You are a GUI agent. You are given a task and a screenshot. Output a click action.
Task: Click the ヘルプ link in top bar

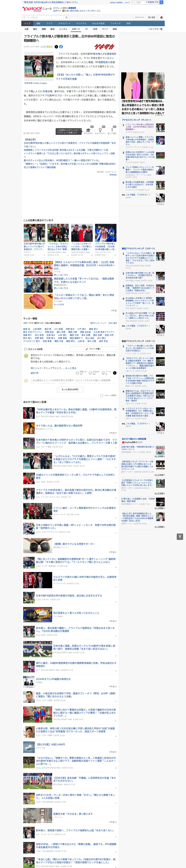(127, 2)
